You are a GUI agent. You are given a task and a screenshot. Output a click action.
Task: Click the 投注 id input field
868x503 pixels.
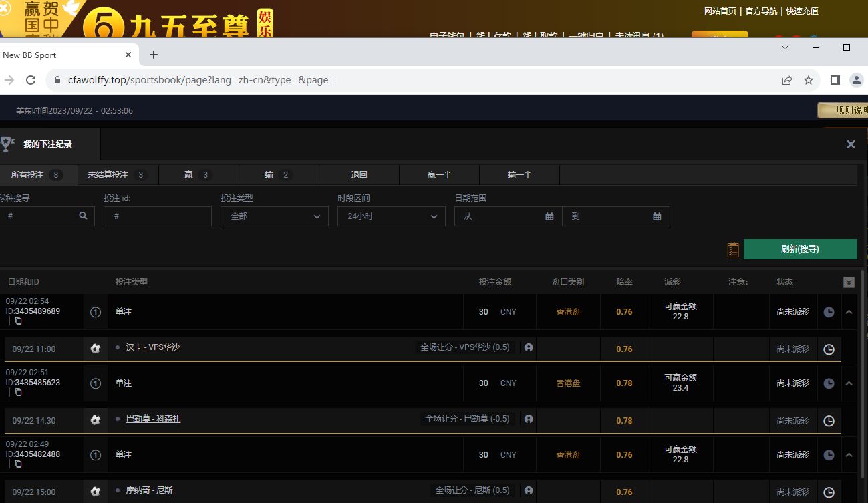(x=158, y=216)
